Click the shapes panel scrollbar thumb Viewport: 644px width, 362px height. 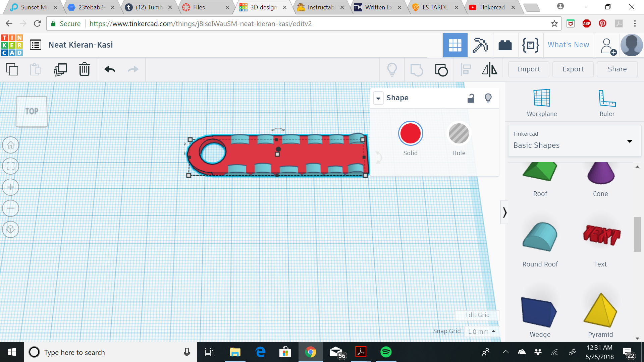637,234
